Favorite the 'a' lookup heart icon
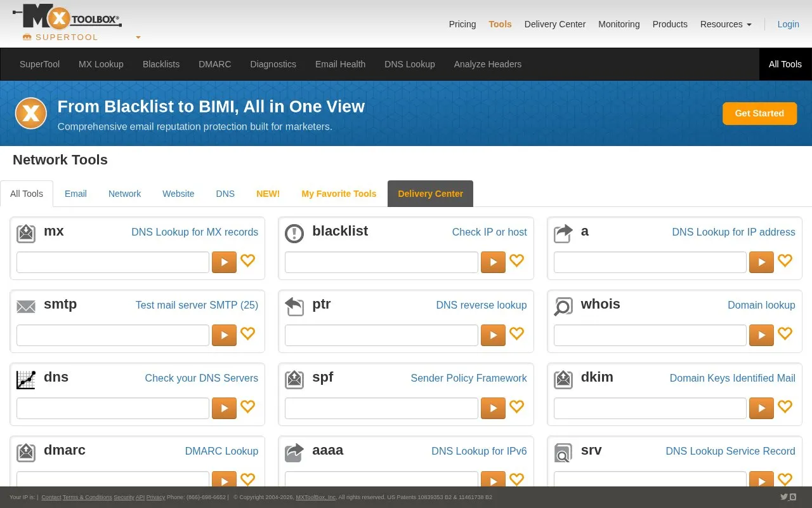This screenshot has width=812, height=508. click(x=785, y=260)
